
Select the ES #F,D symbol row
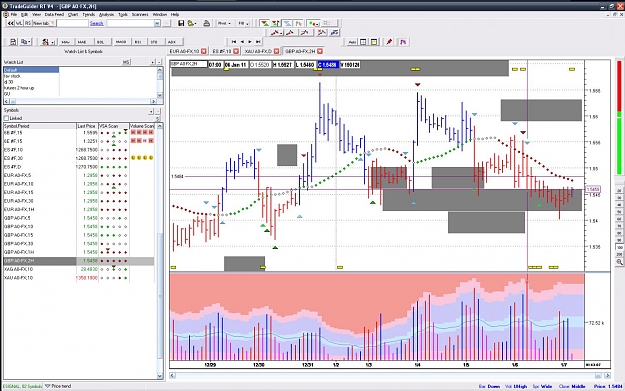click(x=79, y=167)
